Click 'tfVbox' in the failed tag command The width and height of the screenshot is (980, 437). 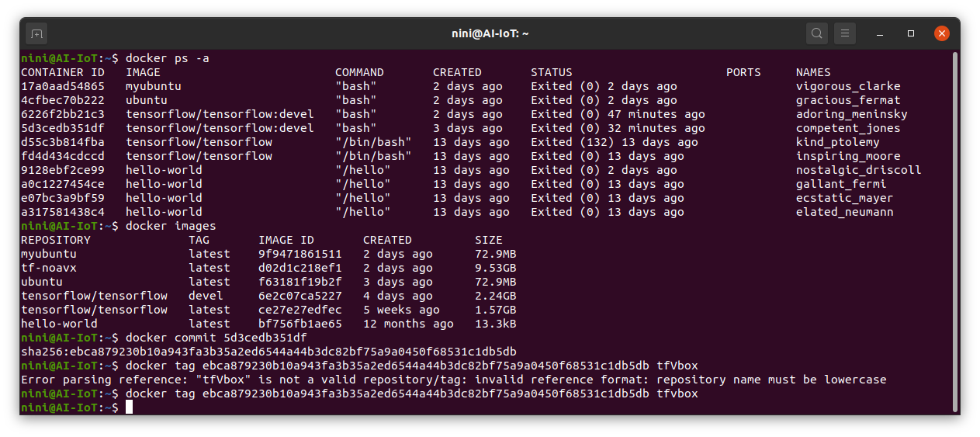tap(677, 366)
